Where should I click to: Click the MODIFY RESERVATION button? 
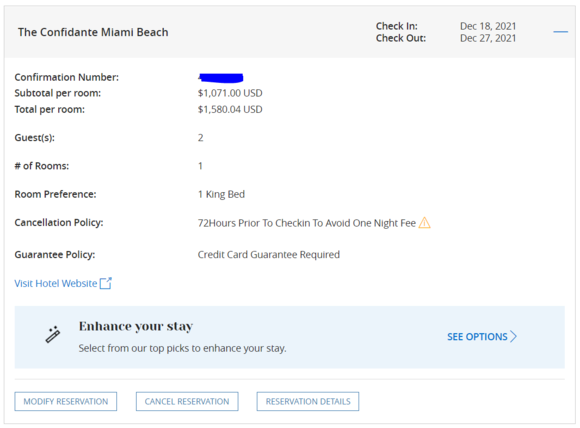(66, 401)
